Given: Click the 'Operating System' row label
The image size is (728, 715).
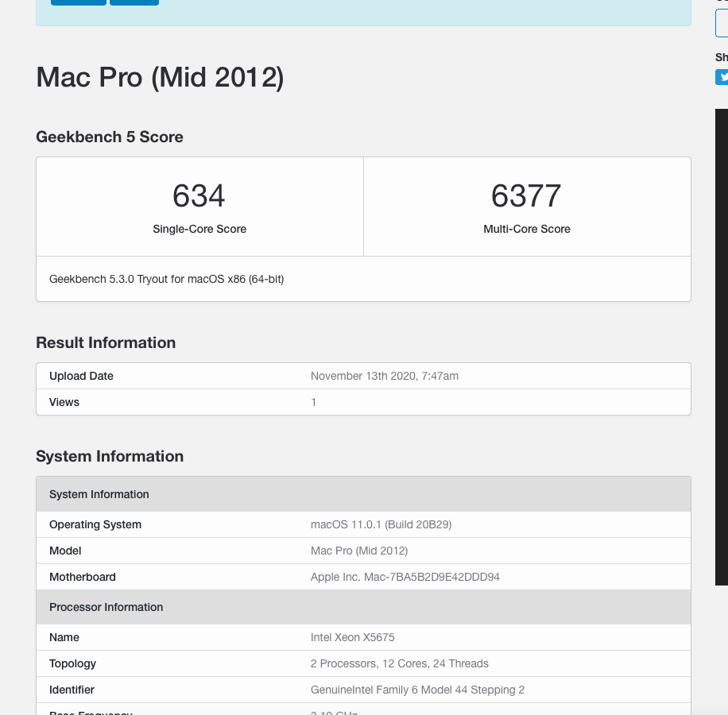Looking at the screenshot, I should pyautogui.click(x=95, y=524).
